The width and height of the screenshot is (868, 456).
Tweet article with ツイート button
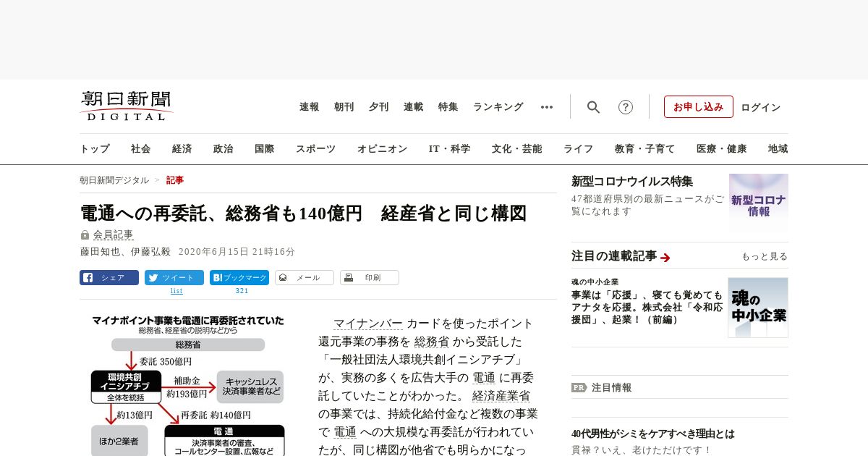click(x=174, y=277)
